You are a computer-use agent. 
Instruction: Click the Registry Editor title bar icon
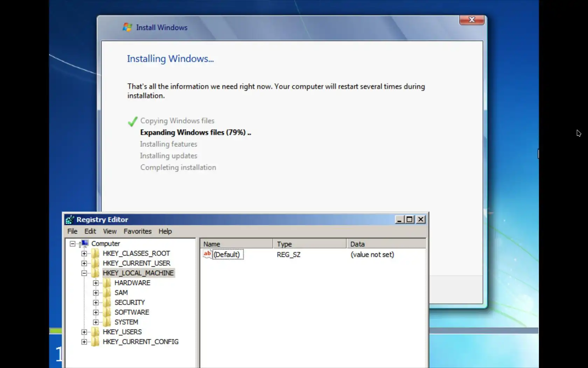tap(70, 219)
